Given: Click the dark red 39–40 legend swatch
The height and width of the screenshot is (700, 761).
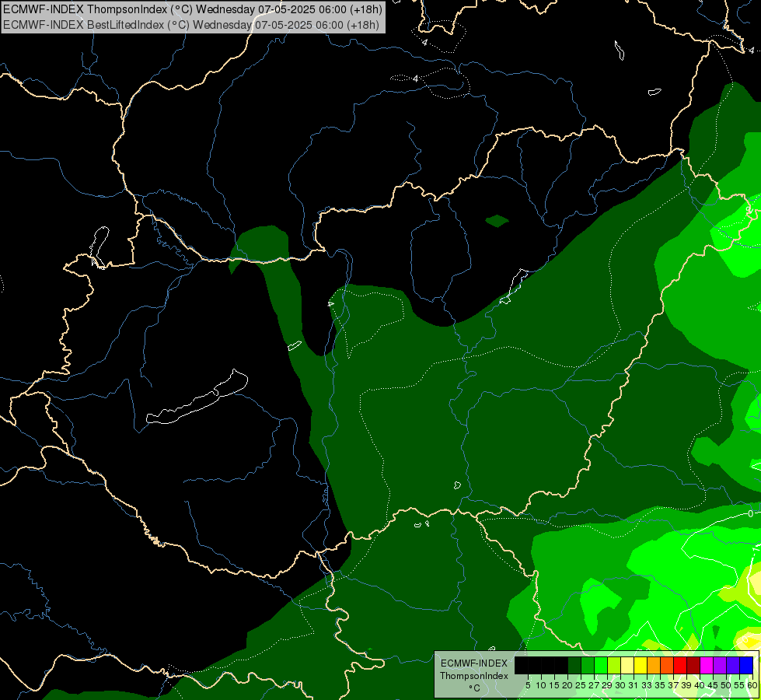Looking at the screenshot, I should [693, 665].
